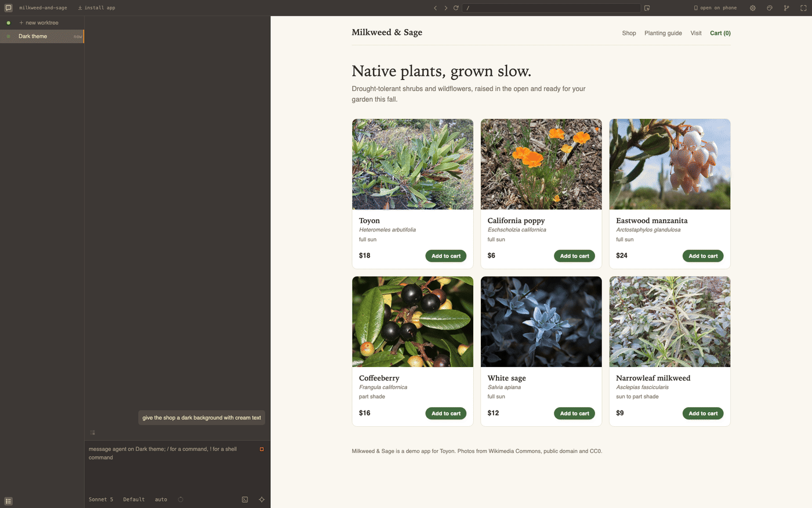The image size is (812, 508).
Task: Focus the preview URL address bar
Action: (x=551, y=8)
